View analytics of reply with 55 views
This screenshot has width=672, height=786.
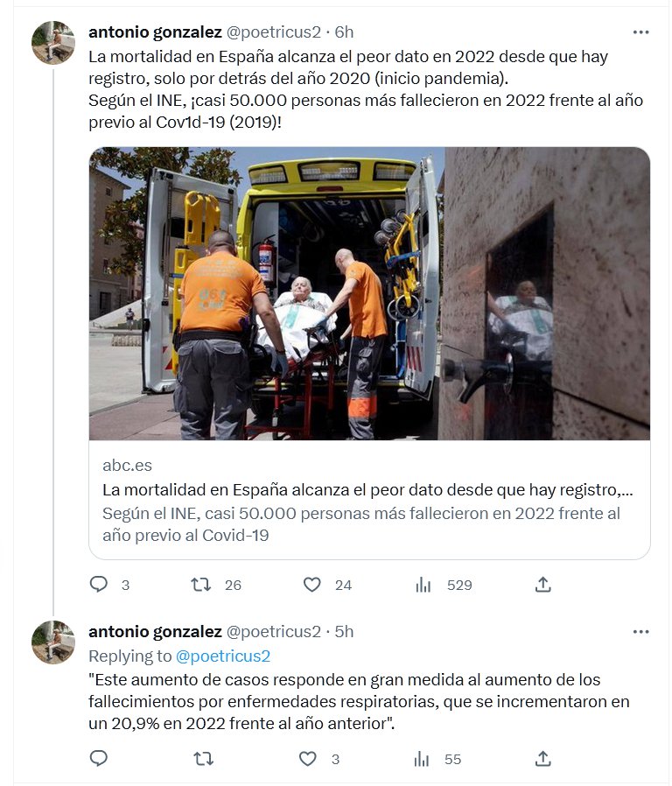422,759
